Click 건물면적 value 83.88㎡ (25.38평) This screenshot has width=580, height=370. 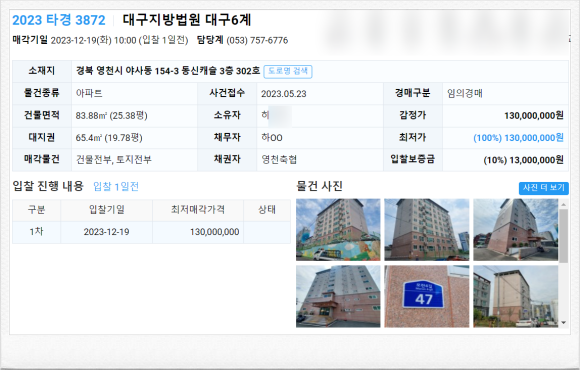pos(112,115)
